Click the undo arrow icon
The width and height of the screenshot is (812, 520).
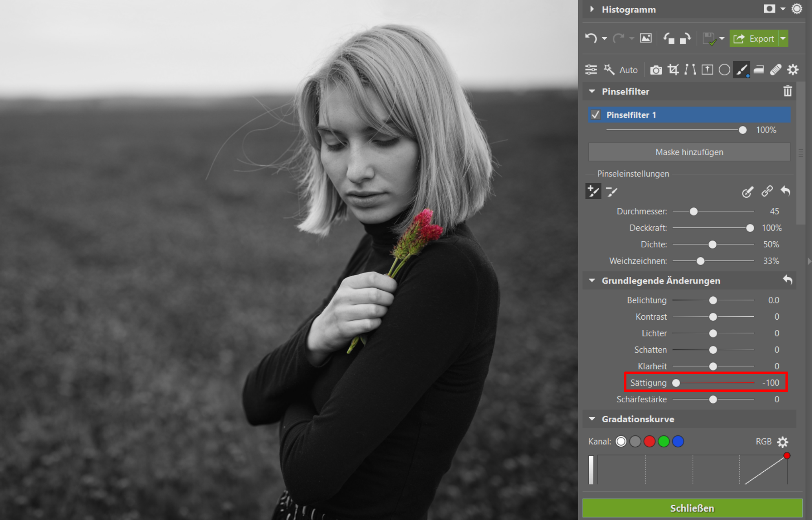point(591,38)
